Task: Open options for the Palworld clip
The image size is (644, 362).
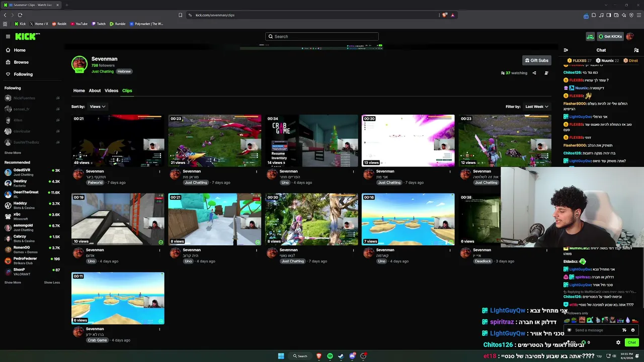Action: pyautogui.click(x=159, y=171)
